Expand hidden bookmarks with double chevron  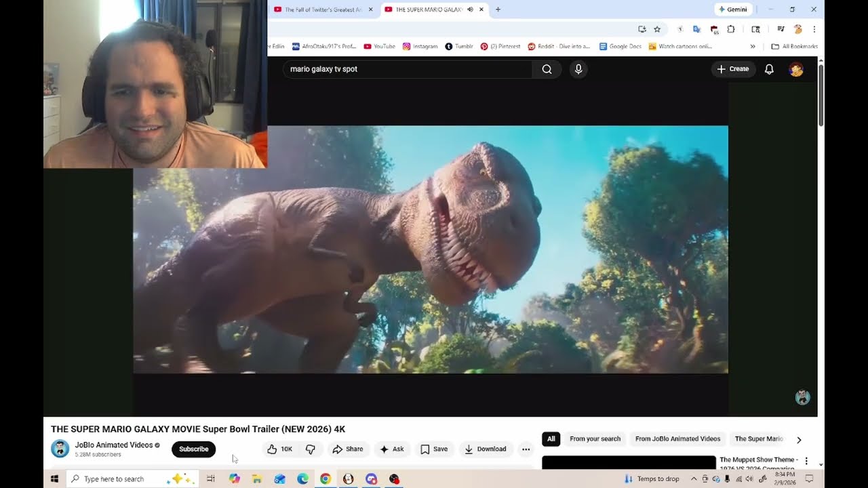(x=753, y=46)
